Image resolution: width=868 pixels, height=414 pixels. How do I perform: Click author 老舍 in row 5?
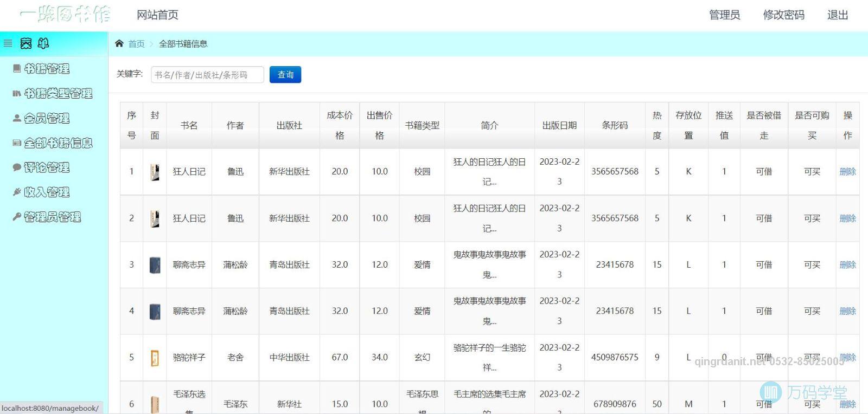(235, 357)
